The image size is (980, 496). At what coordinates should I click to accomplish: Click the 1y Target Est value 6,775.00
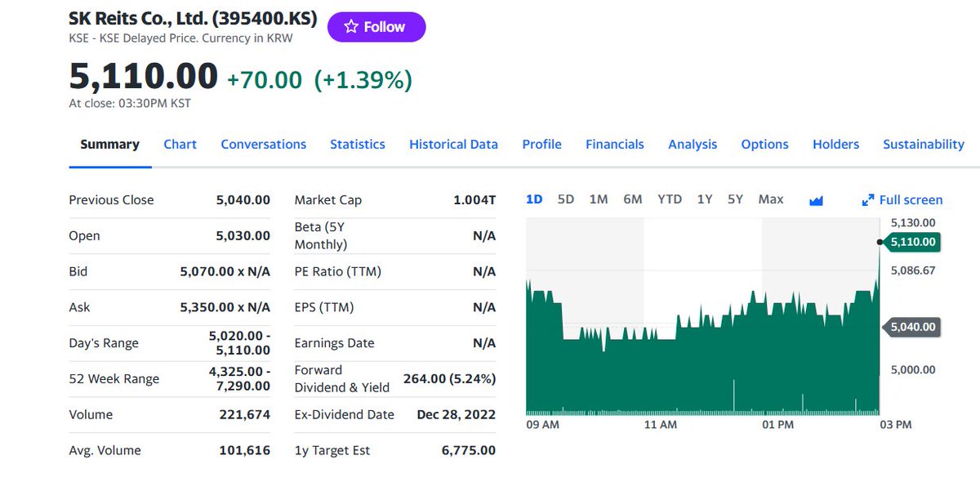click(468, 450)
